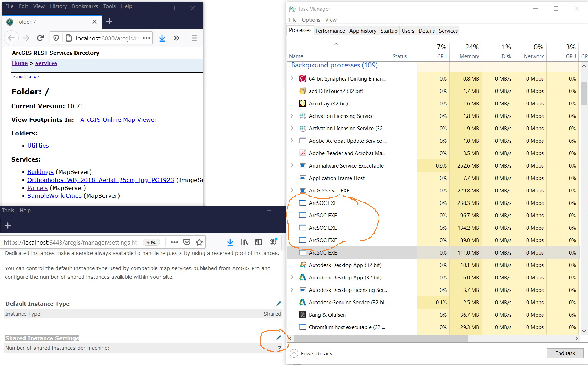
Task: Expand the first Activation Licensing Service row
Action: pos(292,116)
